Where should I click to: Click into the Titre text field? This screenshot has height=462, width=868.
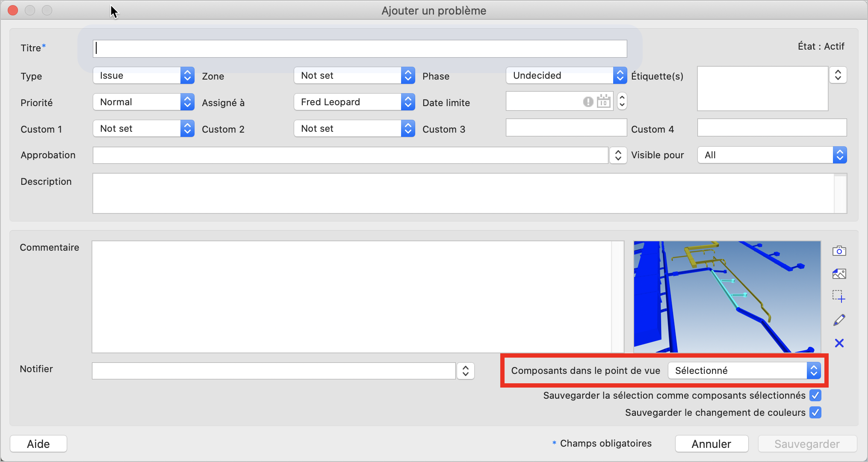(x=360, y=48)
